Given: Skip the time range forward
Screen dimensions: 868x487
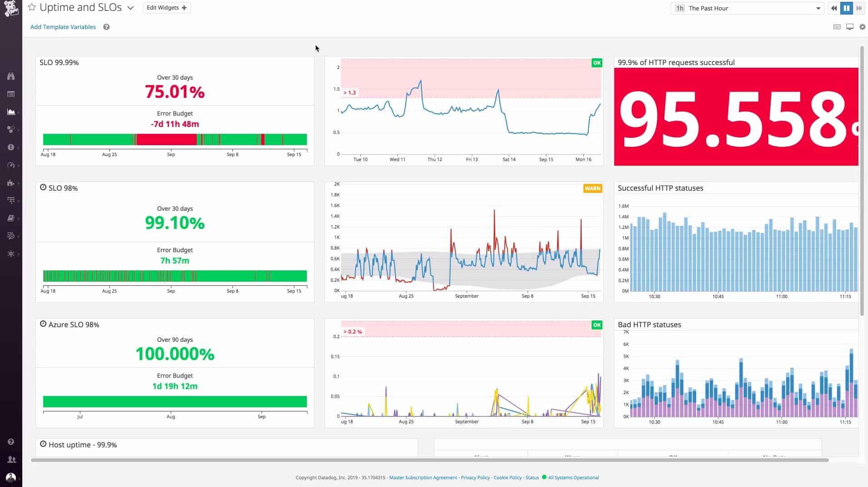Looking at the screenshot, I should (x=860, y=8).
